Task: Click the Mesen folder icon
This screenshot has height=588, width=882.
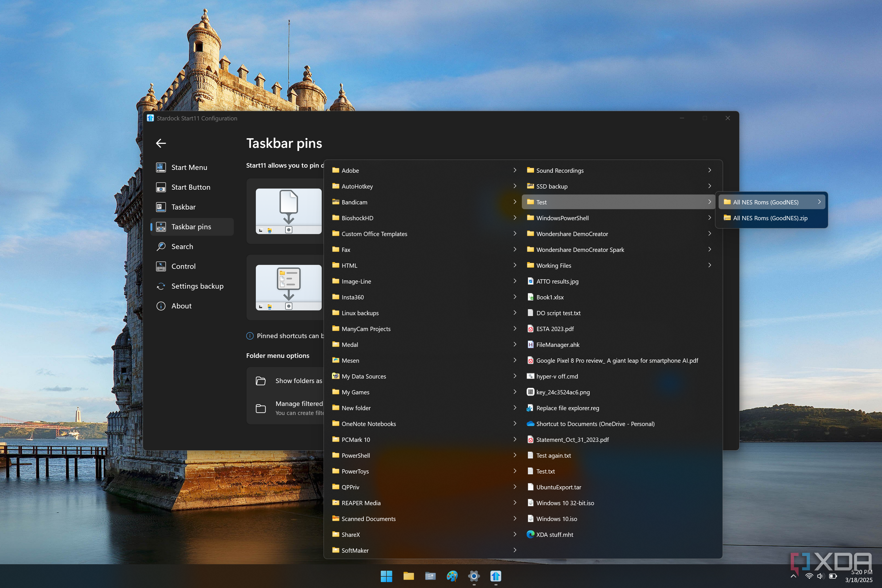Action: tap(336, 360)
